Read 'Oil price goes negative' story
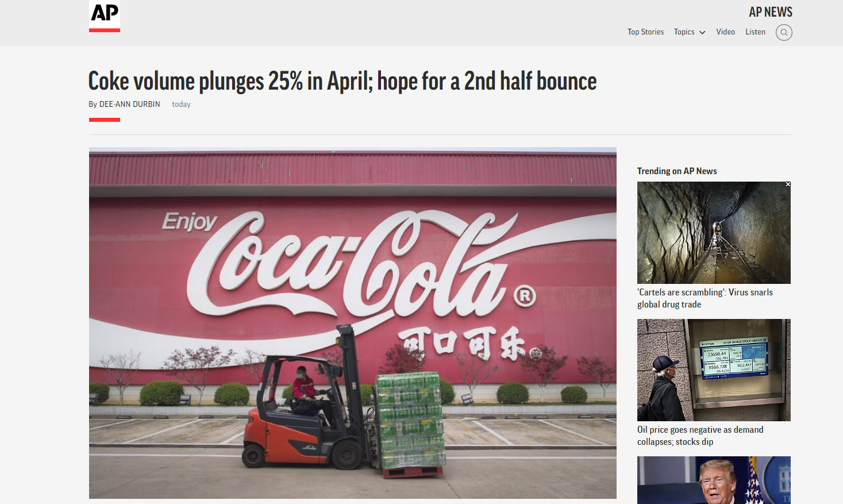This screenshot has height=504, width=843. [700, 436]
